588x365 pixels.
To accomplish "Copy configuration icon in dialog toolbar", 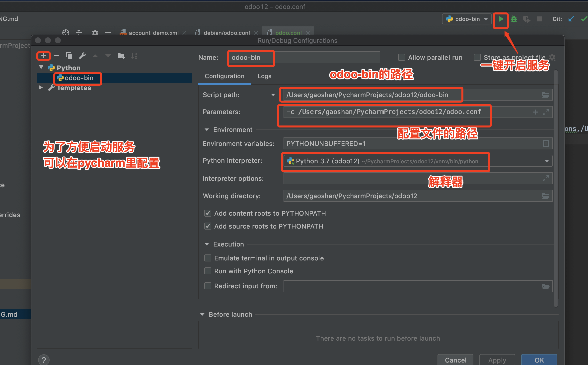I will pyautogui.click(x=69, y=56).
